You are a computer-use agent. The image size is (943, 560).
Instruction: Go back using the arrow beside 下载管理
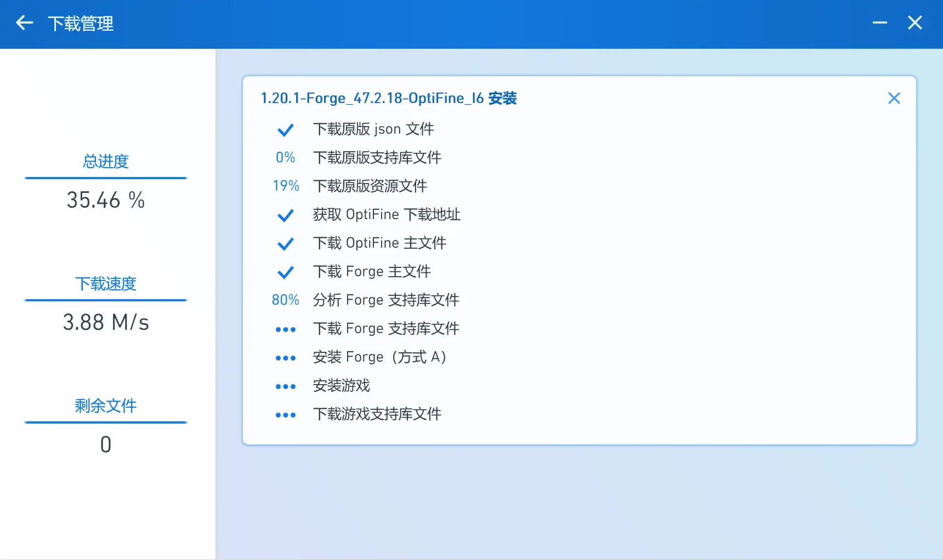(25, 23)
